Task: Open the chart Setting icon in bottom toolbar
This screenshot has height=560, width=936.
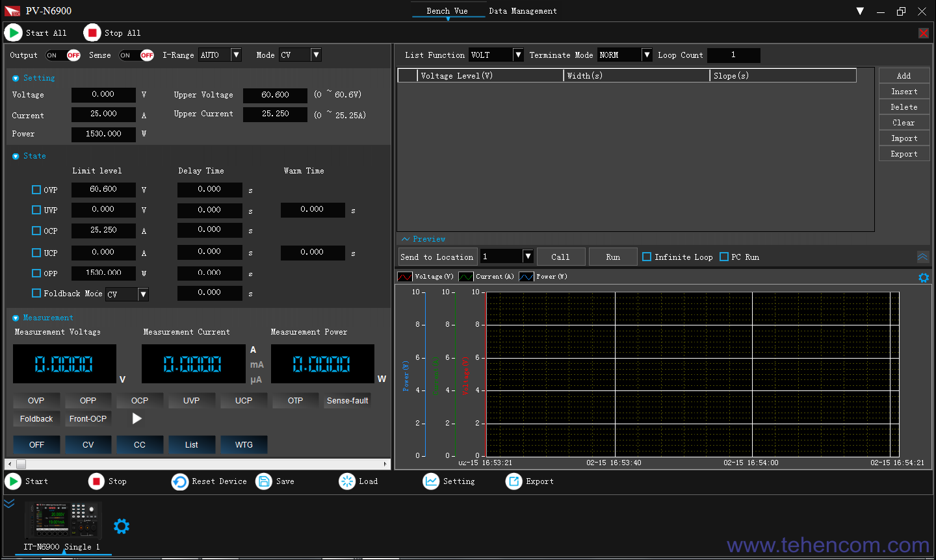Action: 431,481
